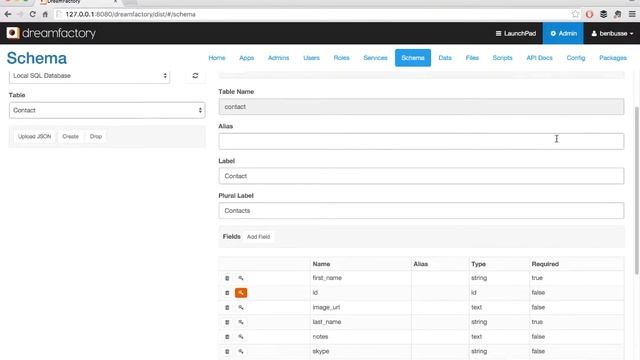The width and height of the screenshot is (640, 360).
Task: Click the Type column header
Action: point(478,264)
